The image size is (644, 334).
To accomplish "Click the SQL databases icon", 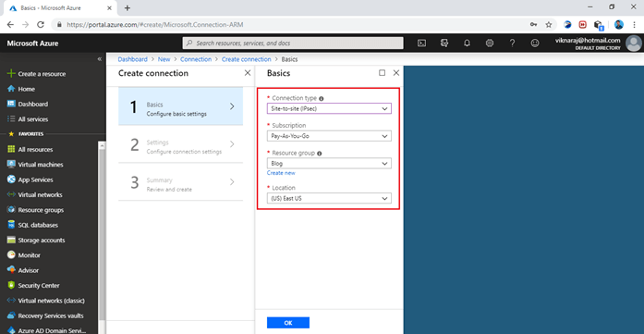I will click(x=11, y=225).
